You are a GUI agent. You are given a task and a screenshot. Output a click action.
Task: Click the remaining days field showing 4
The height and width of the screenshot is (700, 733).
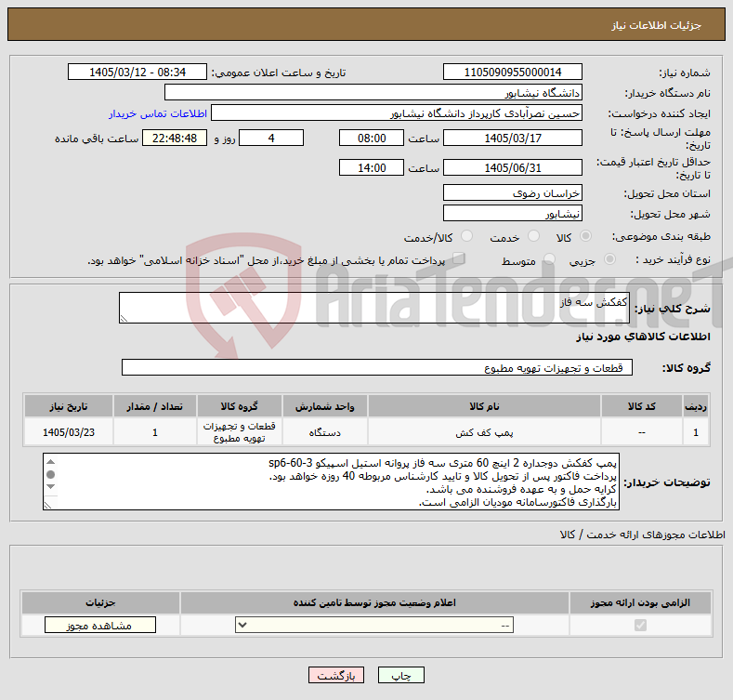coord(271,138)
